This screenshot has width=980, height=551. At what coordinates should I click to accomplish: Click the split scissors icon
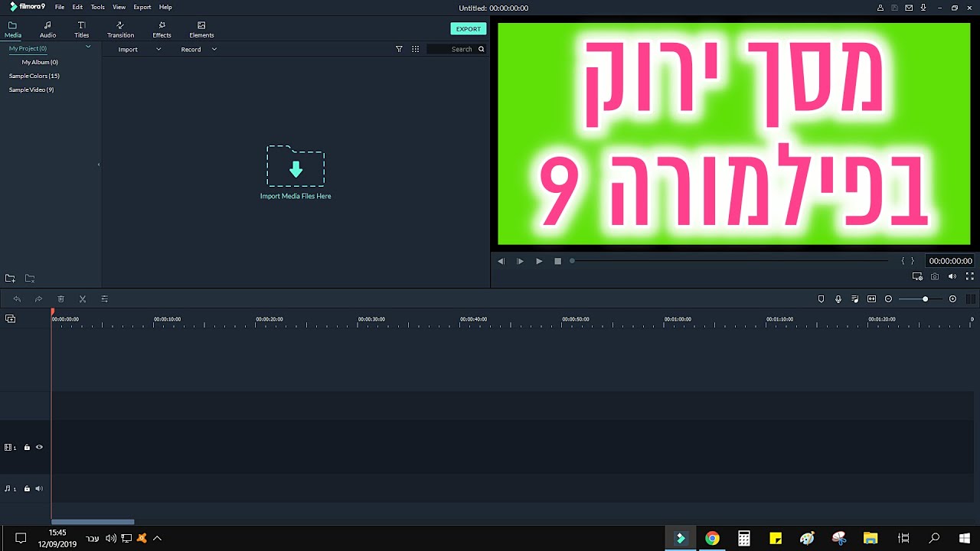pyautogui.click(x=83, y=299)
